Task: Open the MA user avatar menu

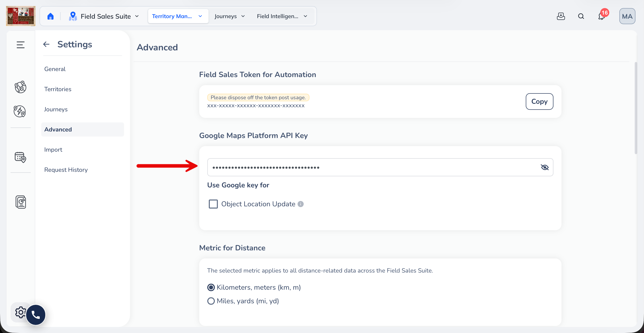Action: [627, 16]
